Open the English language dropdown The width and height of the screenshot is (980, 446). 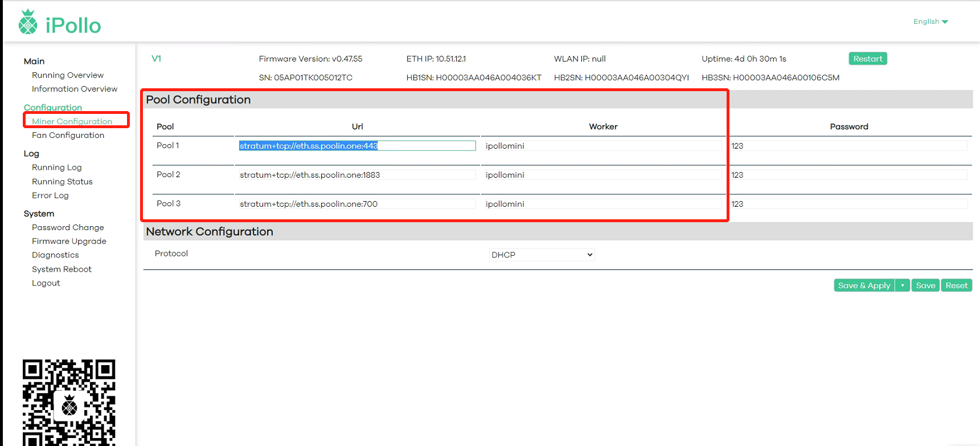[x=930, y=22]
